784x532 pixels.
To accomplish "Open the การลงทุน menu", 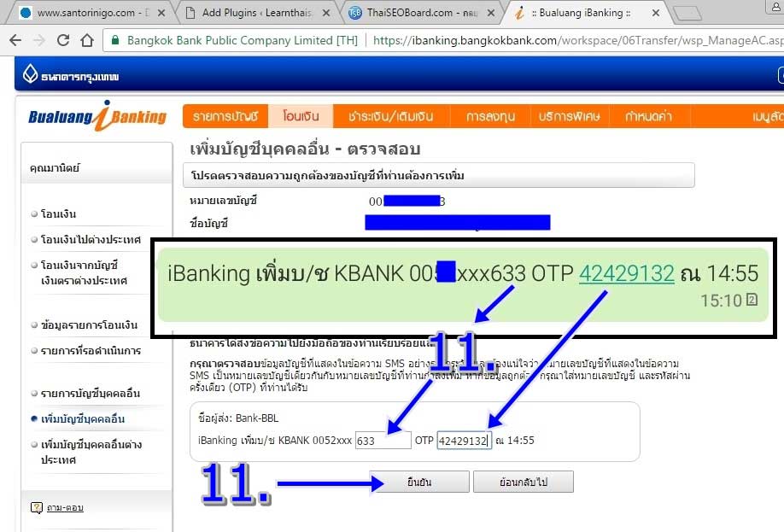I will click(x=490, y=116).
